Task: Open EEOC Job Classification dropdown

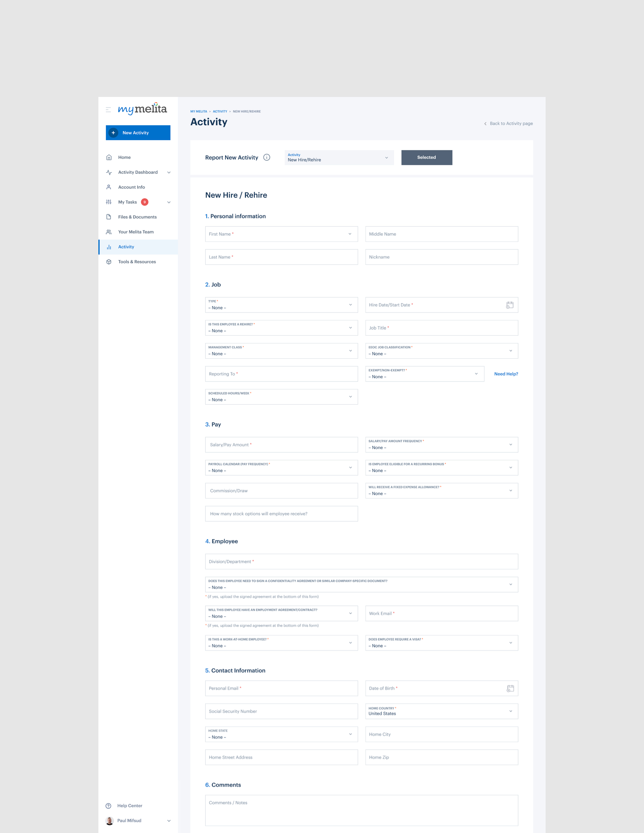Action: coord(442,351)
